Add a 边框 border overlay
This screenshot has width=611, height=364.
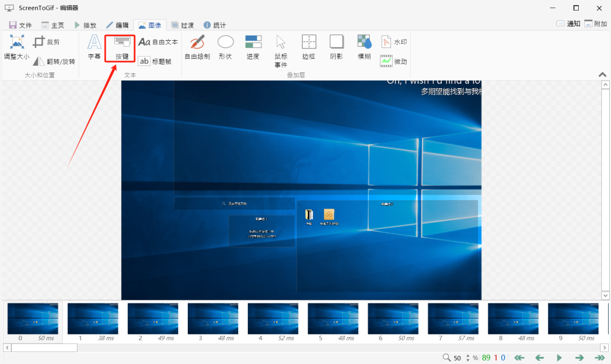pos(309,47)
